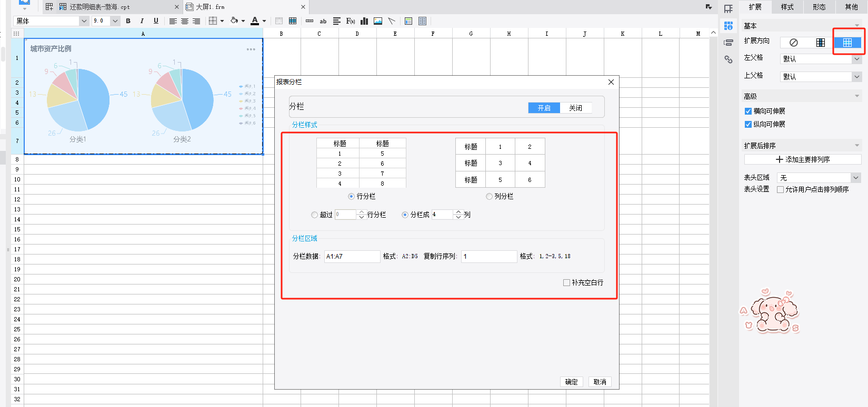Viewport: 868px width, 407px height.
Task: Toggle italic formatting in toolbar
Action: 142,21
